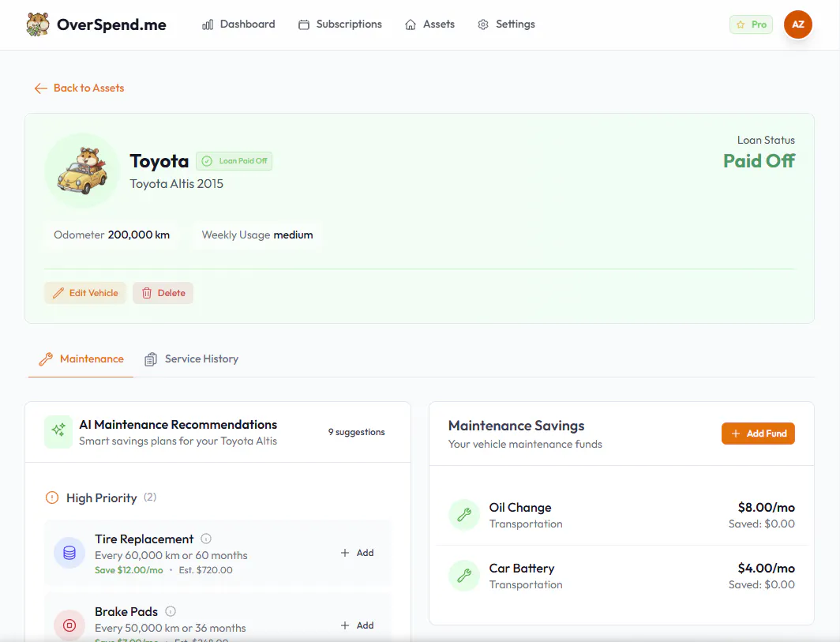Screen dimensions: 840x642
Task: Click the $4.00/mo Car Battery amount
Action: point(766,568)
